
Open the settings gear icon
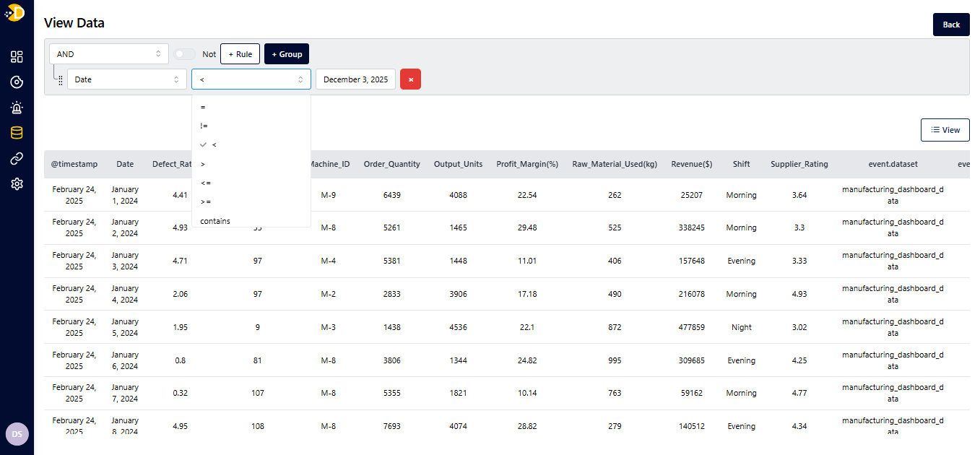pos(17,184)
